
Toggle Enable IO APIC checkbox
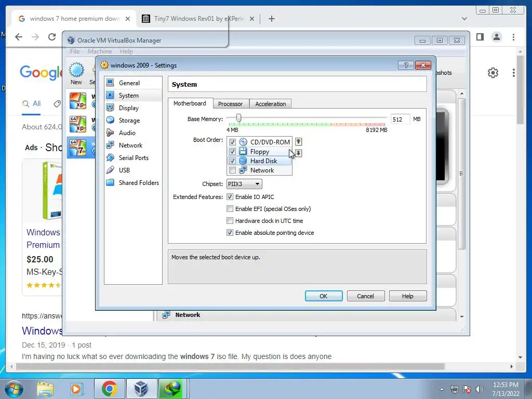(230, 197)
